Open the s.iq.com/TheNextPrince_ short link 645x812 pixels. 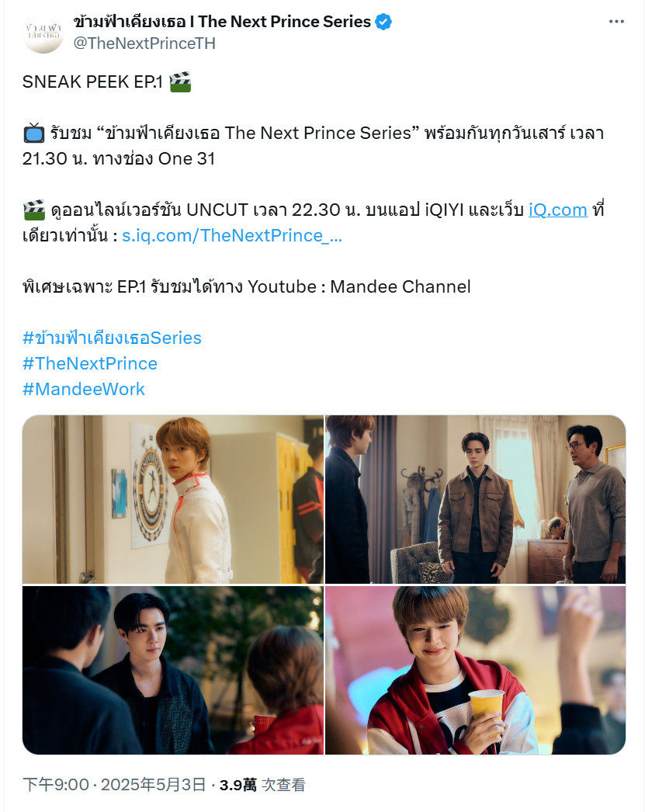click(232, 236)
